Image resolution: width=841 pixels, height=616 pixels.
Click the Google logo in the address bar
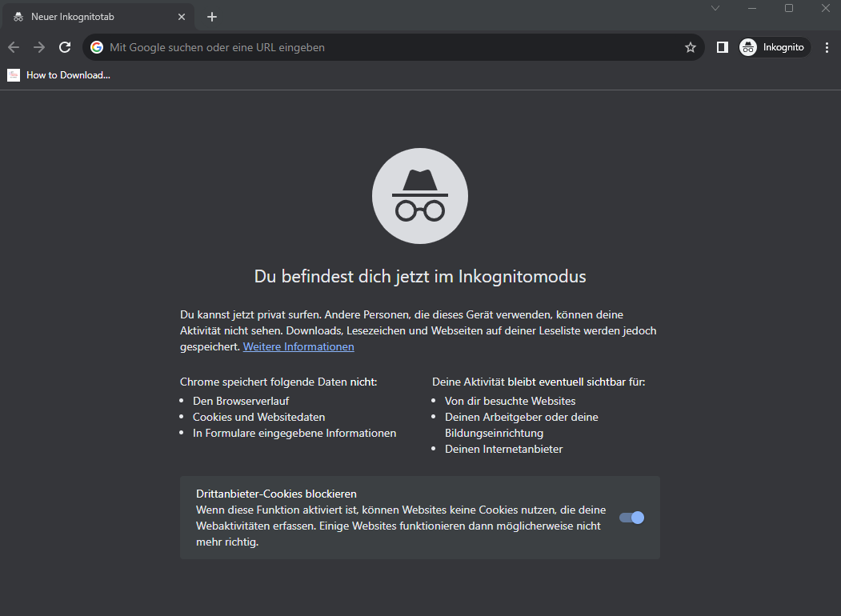click(97, 47)
